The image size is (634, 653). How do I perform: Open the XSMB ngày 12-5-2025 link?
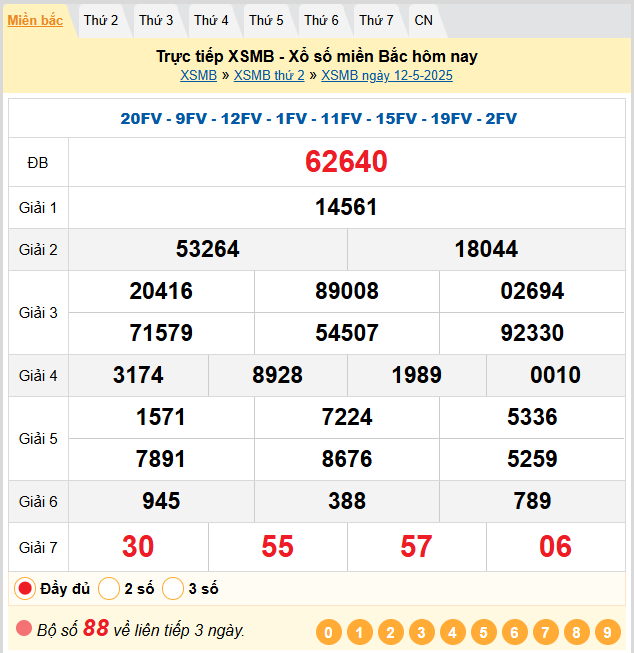click(x=387, y=75)
